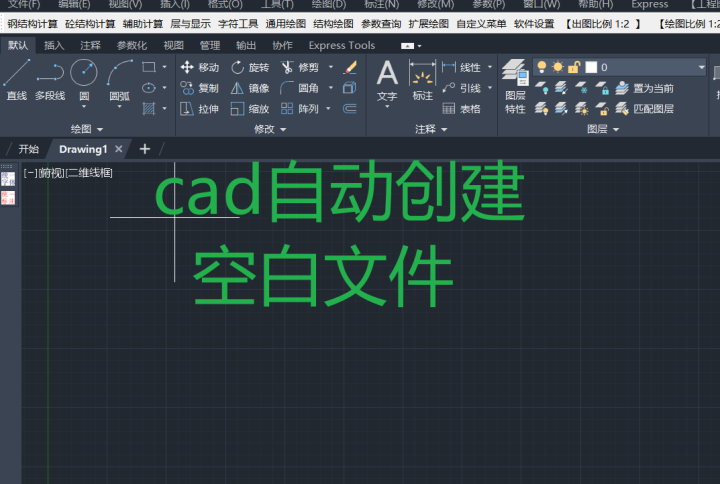
Task: Activate the Mirror (镜像) command
Action: click(x=250, y=88)
